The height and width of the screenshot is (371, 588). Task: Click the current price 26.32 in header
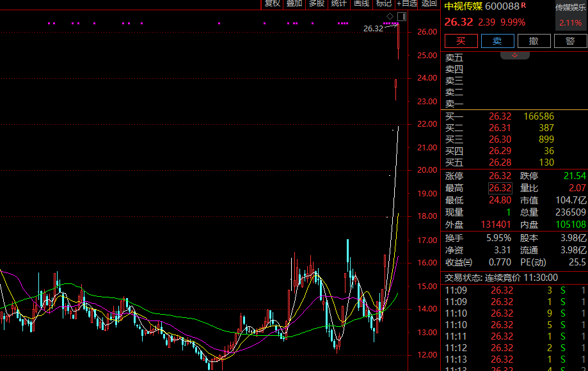pyautogui.click(x=459, y=22)
